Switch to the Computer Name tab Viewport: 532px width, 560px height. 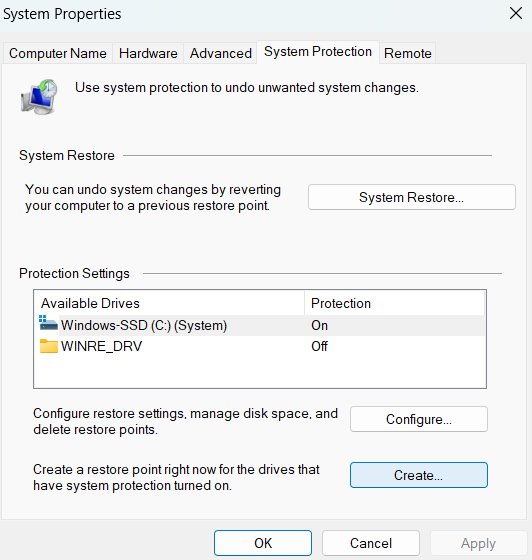click(x=57, y=53)
